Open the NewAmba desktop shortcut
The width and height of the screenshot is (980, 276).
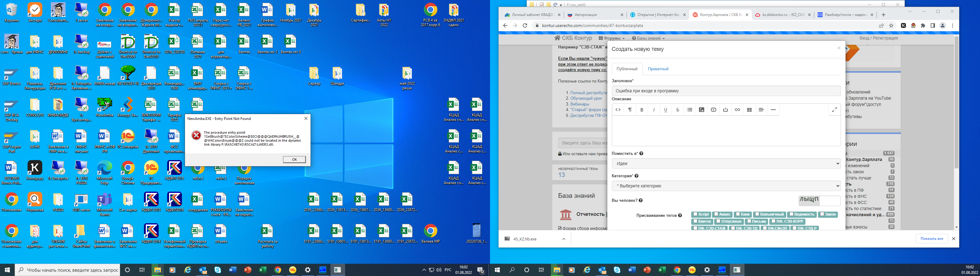pyautogui.click(x=105, y=107)
